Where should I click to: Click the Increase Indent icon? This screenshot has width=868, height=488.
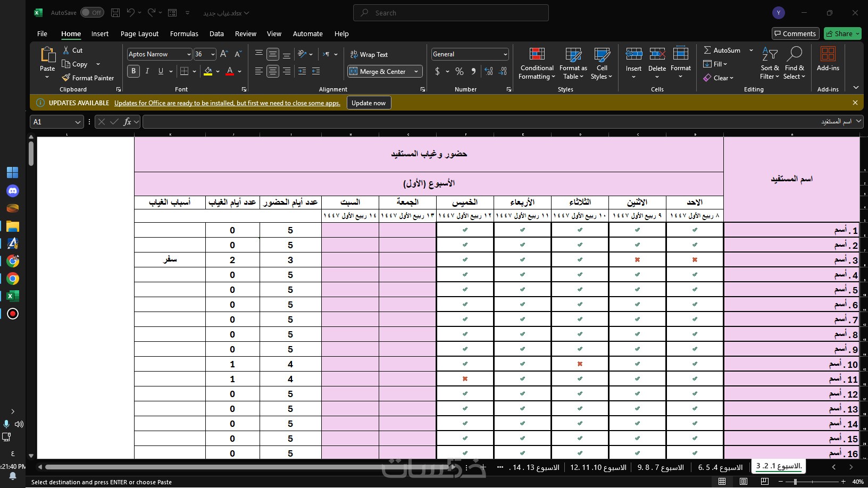point(316,71)
